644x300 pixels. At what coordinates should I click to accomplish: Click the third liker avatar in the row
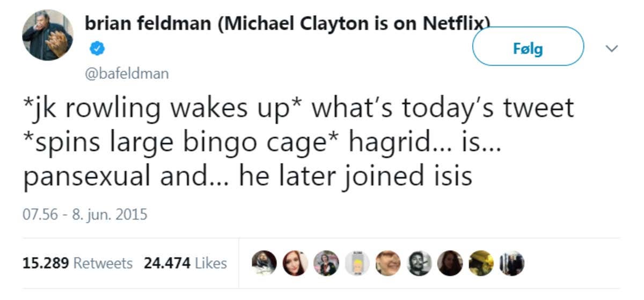click(x=326, y=263)
